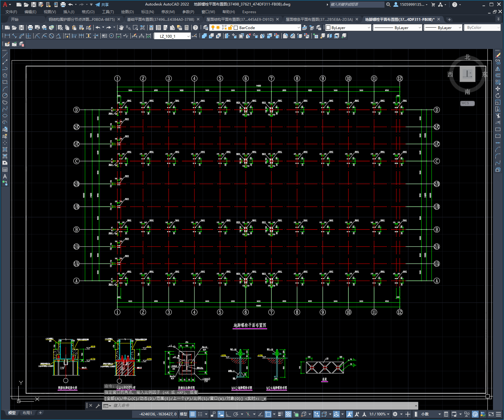This screenshot has width=504, height=420.
Task: Click the Solid Union icon
Action: pyautogui.click(x=204, y=36)
